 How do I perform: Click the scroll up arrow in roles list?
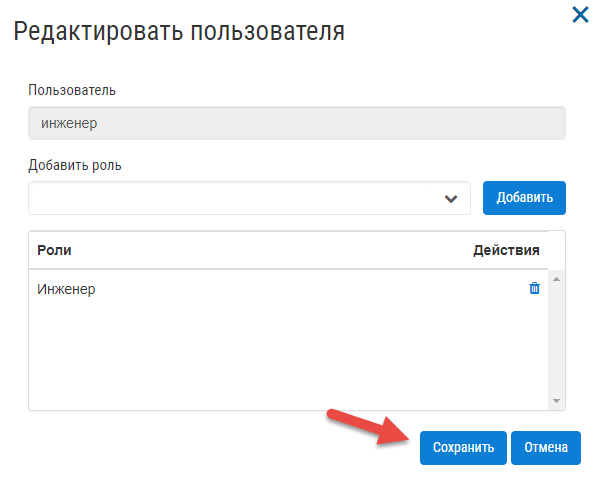point(556,279)
